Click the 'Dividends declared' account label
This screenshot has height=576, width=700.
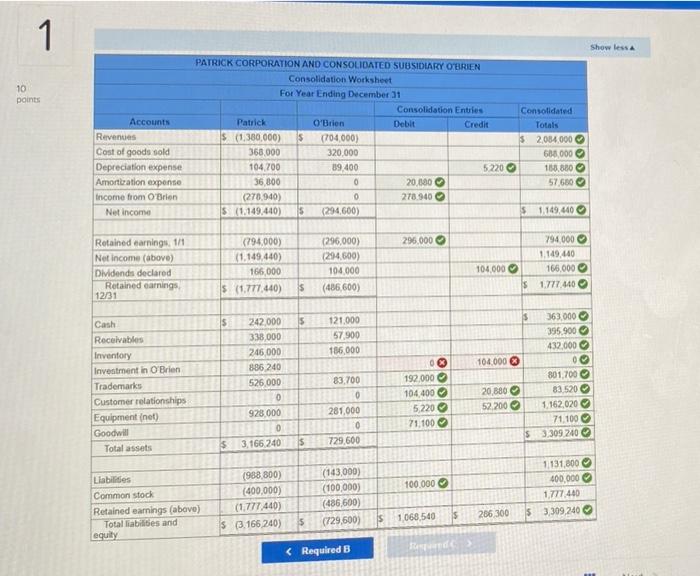(x=133, y=272)
